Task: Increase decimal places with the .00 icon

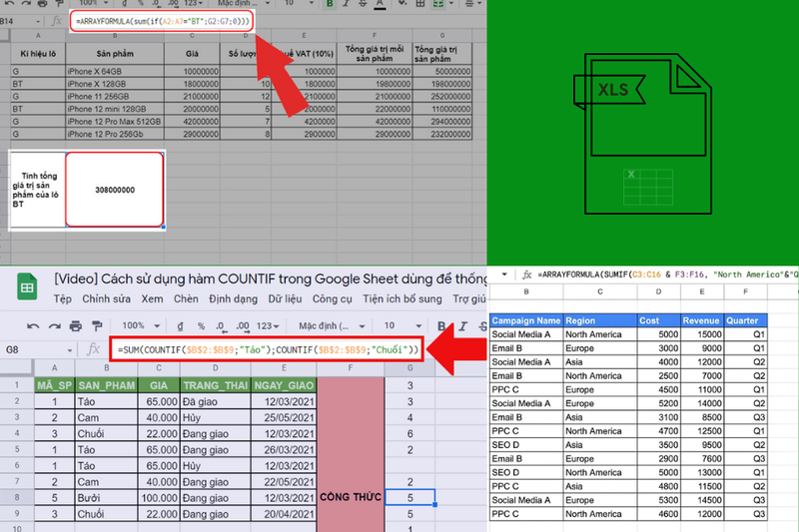Action: [243, 325]
